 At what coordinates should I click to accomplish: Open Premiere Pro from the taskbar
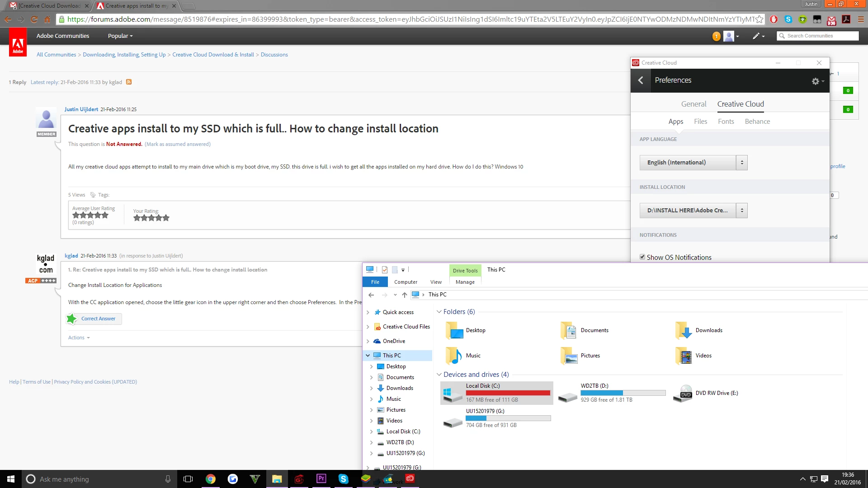point(321,479)
